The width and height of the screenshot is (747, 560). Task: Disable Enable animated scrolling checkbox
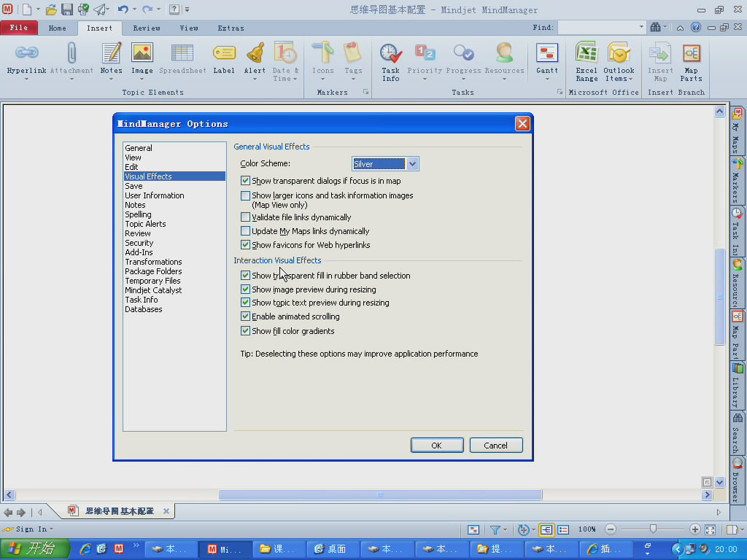tap(245, 316)
